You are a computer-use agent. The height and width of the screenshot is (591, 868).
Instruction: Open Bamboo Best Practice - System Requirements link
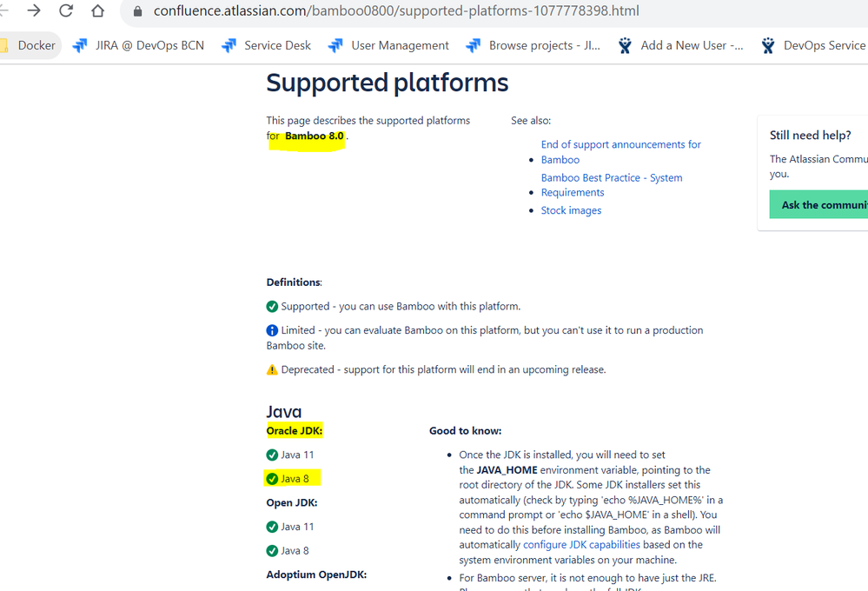[x=611, y=185]
